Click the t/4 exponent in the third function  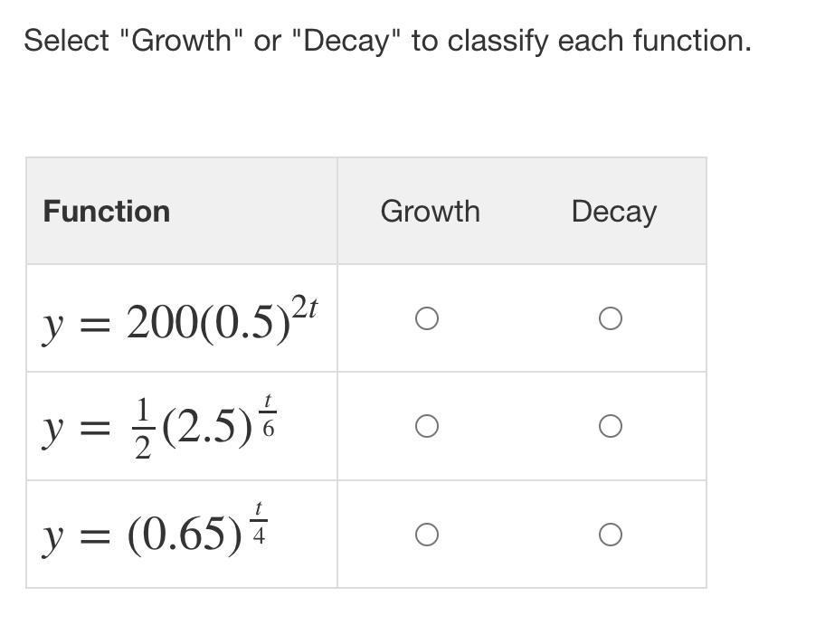[260, 523]
